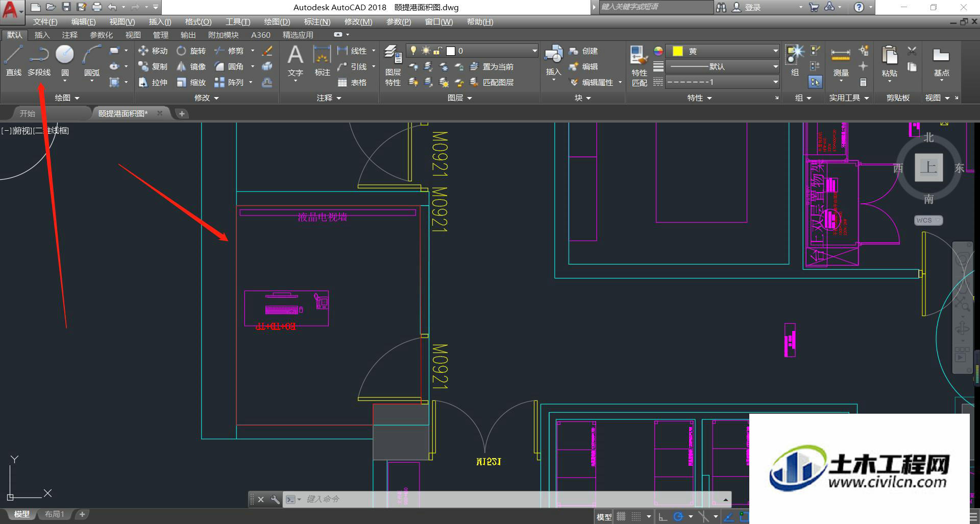Viewport: 980px width, 524px height.
Task: Expand the 绘图 panel flyout
Action: coord(67,98)
